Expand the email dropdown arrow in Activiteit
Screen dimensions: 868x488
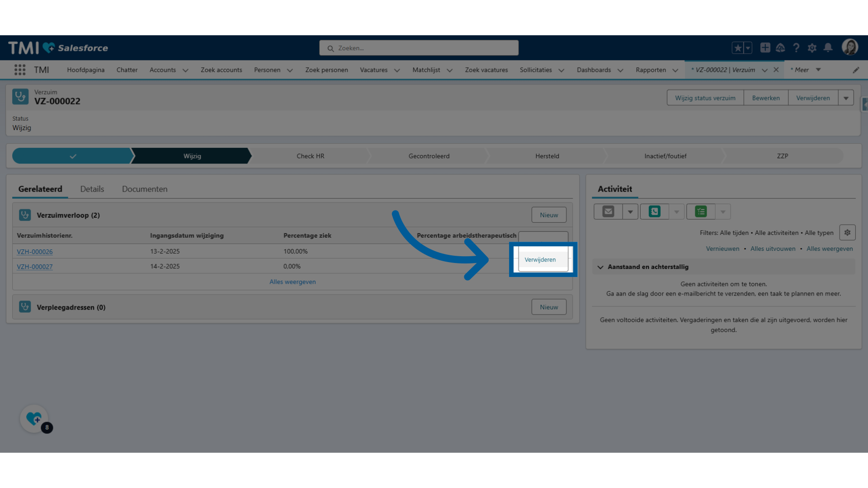[x=630, y=211]
